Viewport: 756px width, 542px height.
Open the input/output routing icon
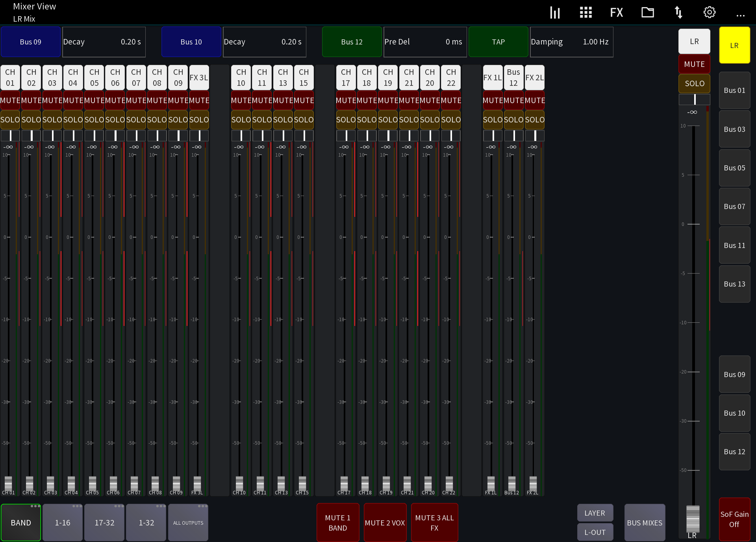(x=678, y=12)
